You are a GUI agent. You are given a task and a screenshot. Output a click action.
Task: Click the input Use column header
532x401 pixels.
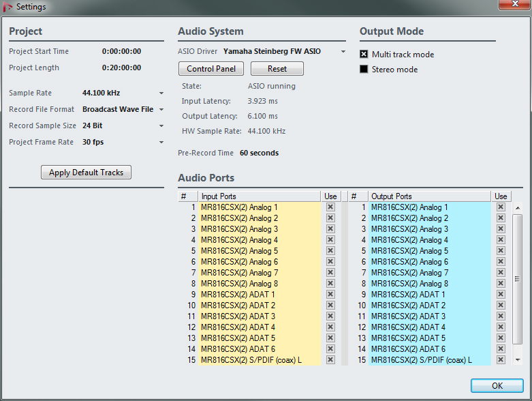pyautogui.click(x=330, y=196)
